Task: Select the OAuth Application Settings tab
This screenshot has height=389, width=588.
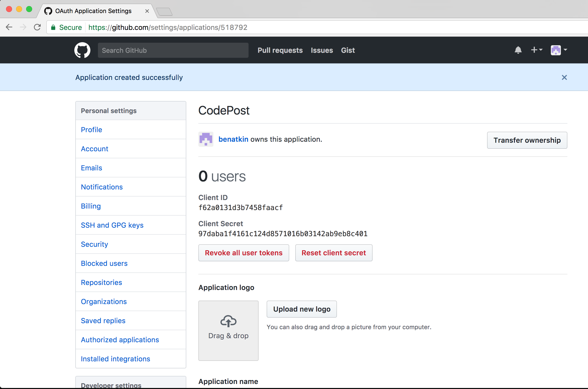Action: coord(93,11)
